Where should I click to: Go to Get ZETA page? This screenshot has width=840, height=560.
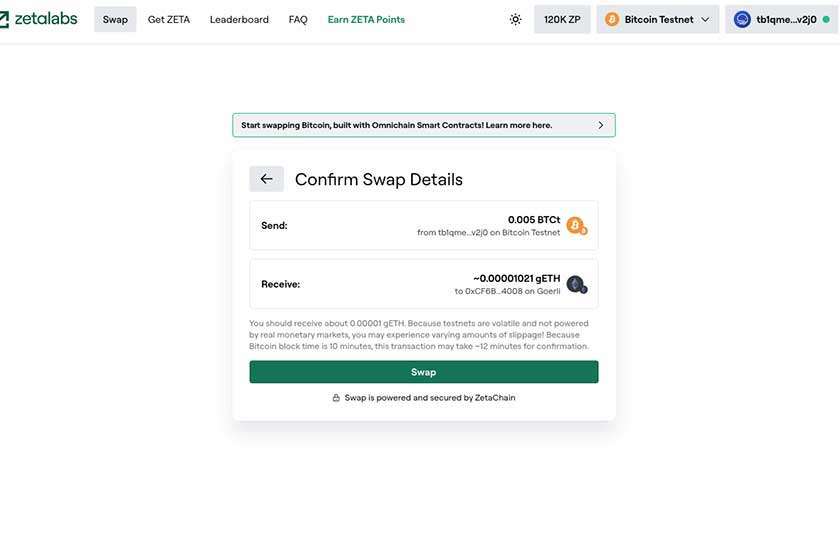pyautogui.click(x=169, y=19)
